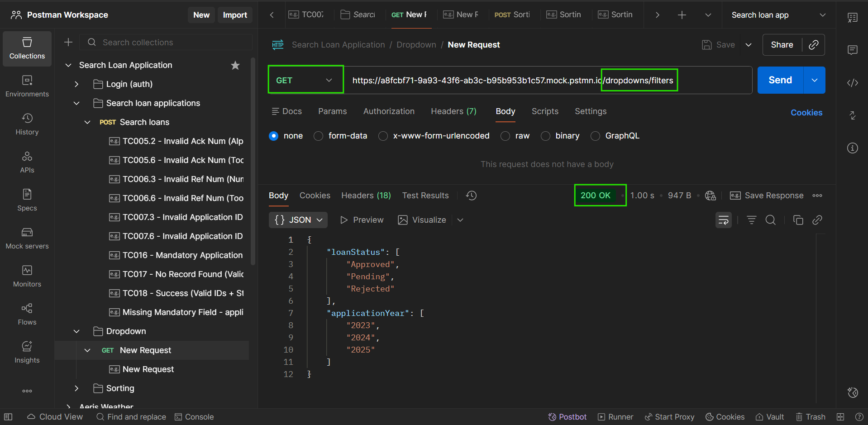Expand the Login (auth) folder
Image resolution: width=868 pixels, height=425 pixels.
(x=76, y=84)
